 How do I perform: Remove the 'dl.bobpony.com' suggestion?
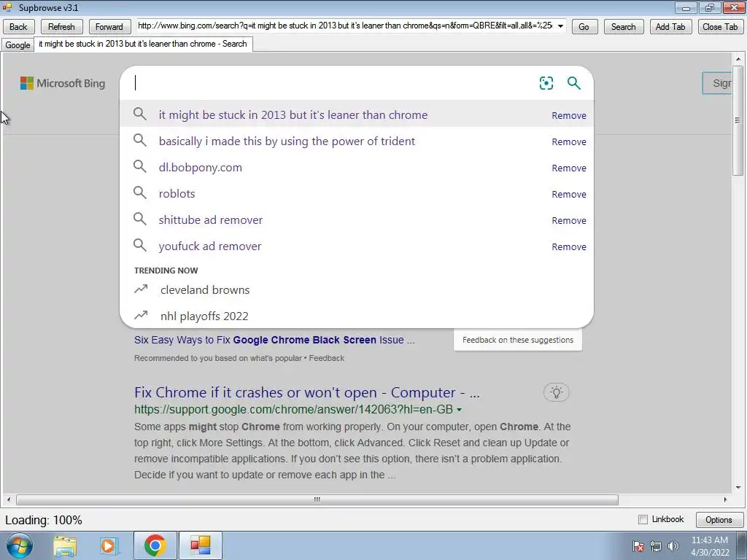(x=569, y=168)
